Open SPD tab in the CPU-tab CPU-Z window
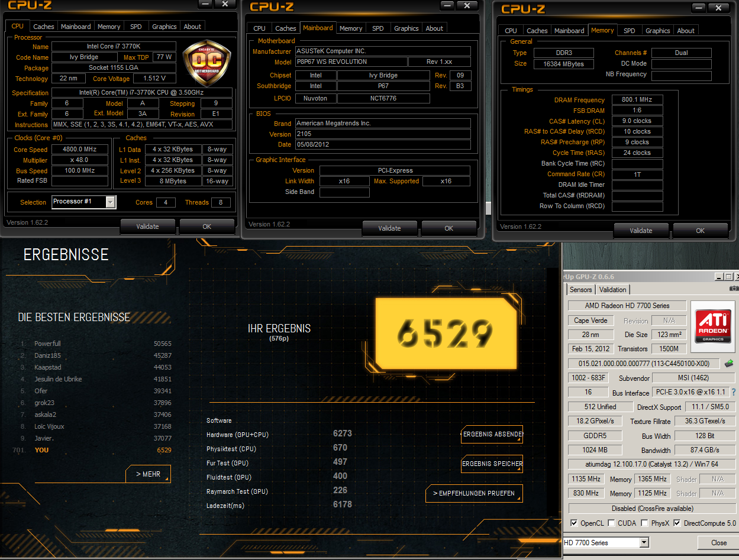Screen dimensions: 739x560 click(136, 27)
